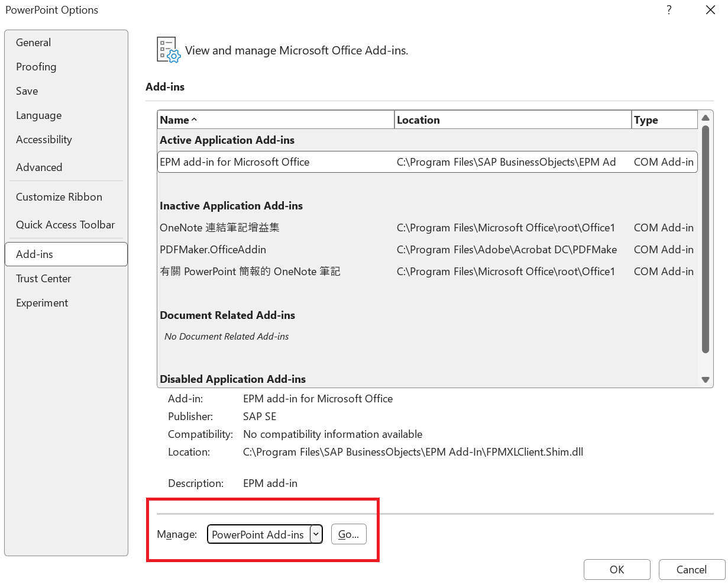This screenshot has width=728, height=584.
Task: Open the Trust Center category
Action: tap(66, 279)
